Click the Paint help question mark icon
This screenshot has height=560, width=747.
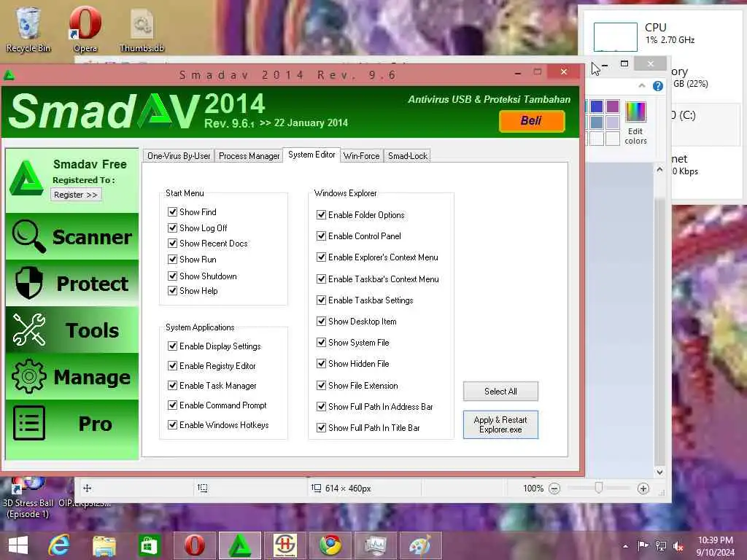[658, 86]
